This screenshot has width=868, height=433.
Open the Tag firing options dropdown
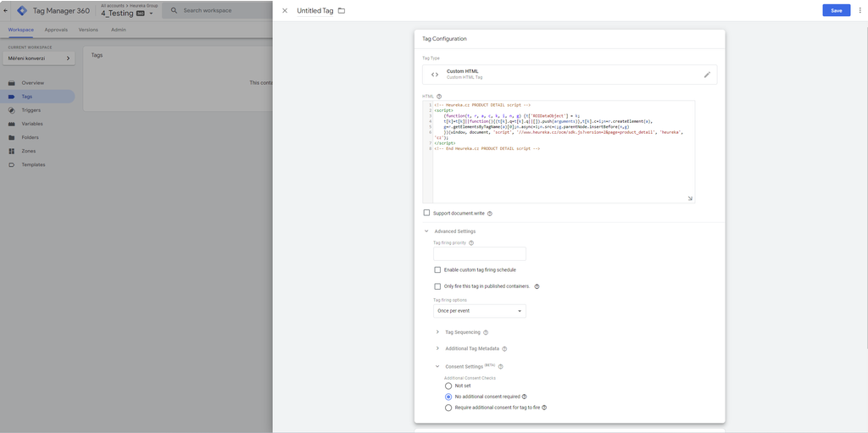(480, 311)
